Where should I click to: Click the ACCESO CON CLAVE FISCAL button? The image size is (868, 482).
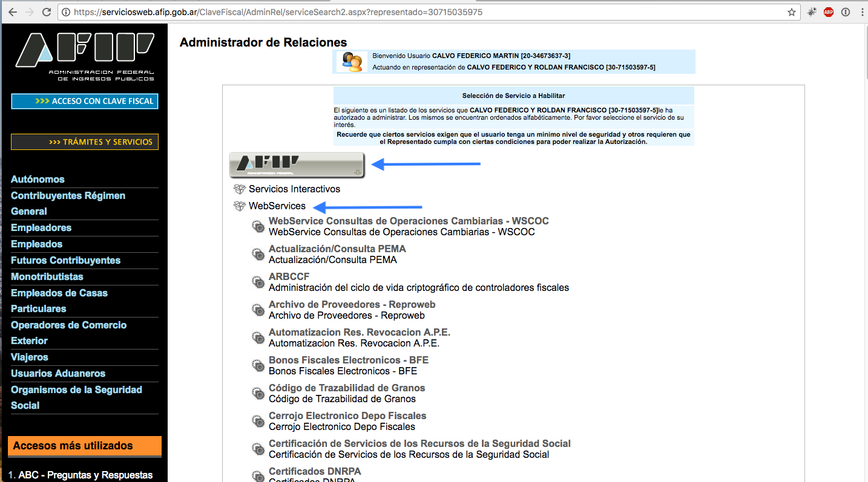(84, 101)
